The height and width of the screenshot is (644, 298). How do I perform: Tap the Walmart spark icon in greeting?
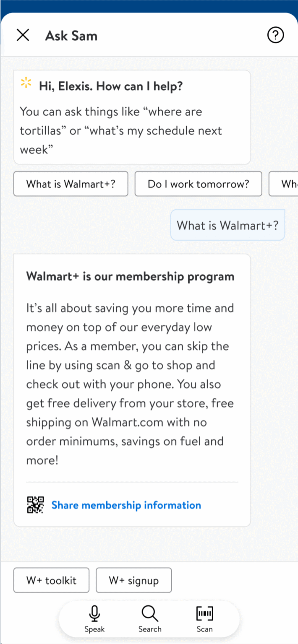[26, 83]
